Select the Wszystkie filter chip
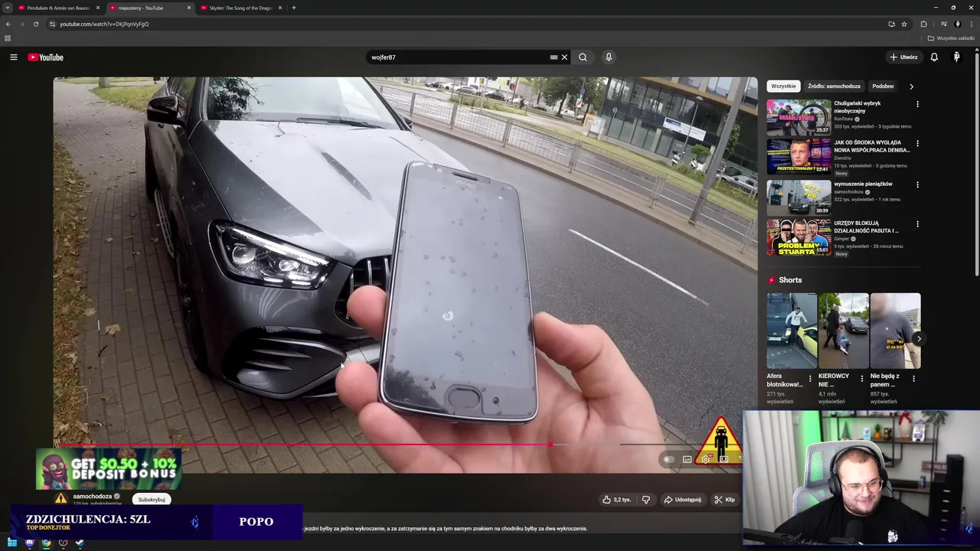The height and width of the screenshot is (551, 980). pyautogui.click(x=783, y=86)
